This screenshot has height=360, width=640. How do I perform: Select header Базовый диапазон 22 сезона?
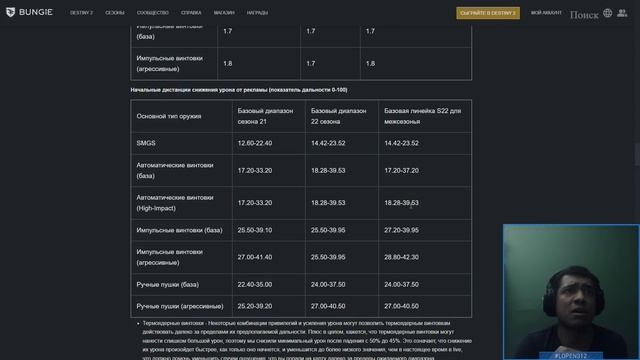338,116
